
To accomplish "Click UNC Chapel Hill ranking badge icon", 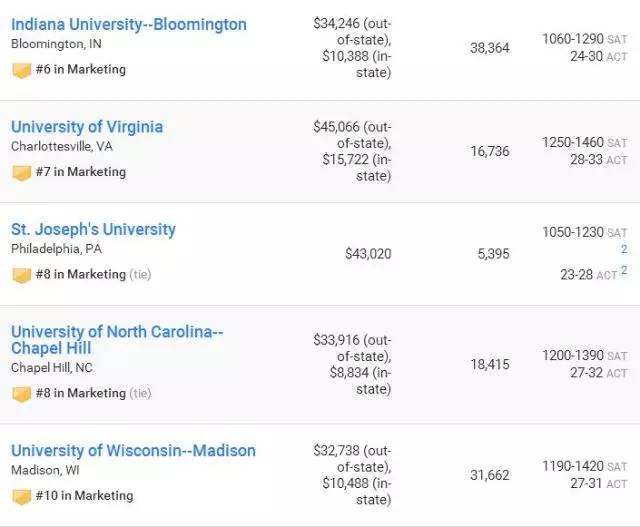I will click(21, 393).
